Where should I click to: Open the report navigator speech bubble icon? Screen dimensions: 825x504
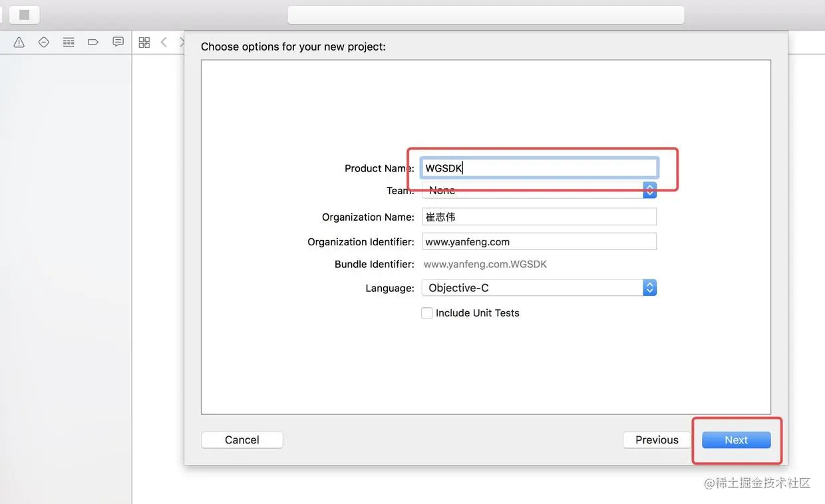118,42
